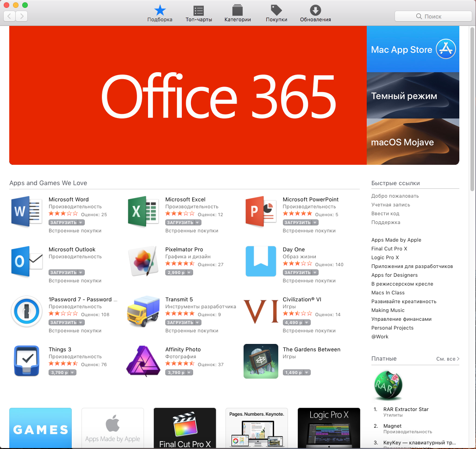476x449 pixels.
Task: Go forward with the right arrow button
Action: (22, 16)
